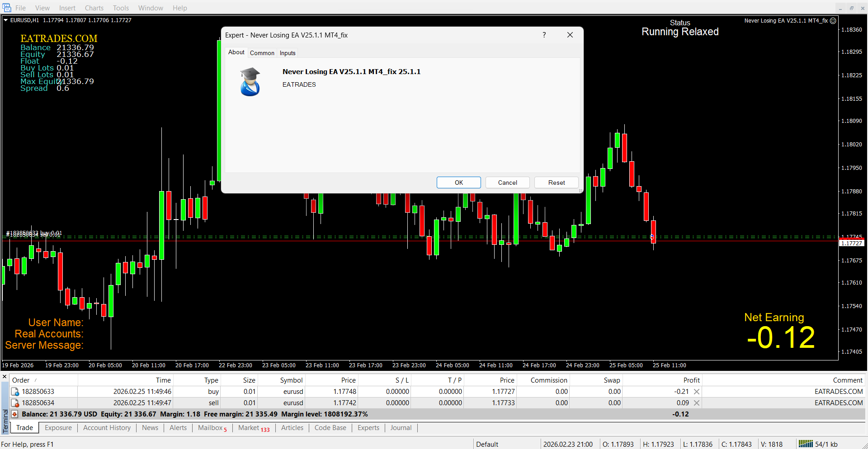Expand the EURUSD,H1 chart triangle arrow
The width and height of the screenshot is (868, 449).
point(6,20)
